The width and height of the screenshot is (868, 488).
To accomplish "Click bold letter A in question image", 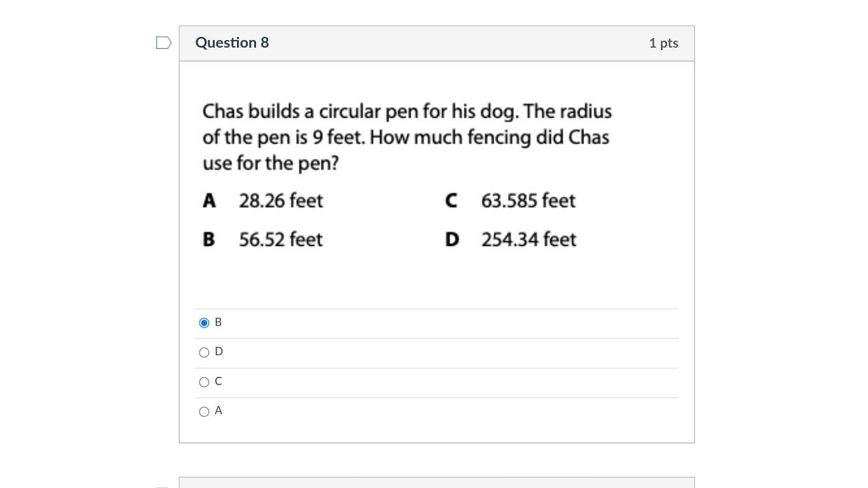I will click(209, 201).
